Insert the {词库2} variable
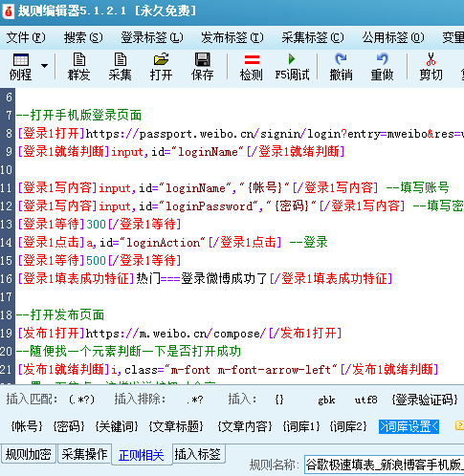Viewport: 464px width, 476px height. (x=348, y=426)
